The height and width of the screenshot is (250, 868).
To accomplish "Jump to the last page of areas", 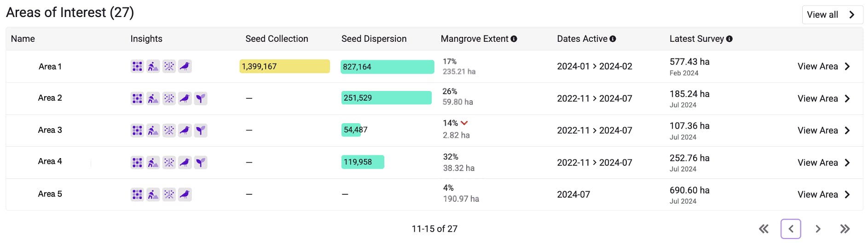I will pos(845,229).
